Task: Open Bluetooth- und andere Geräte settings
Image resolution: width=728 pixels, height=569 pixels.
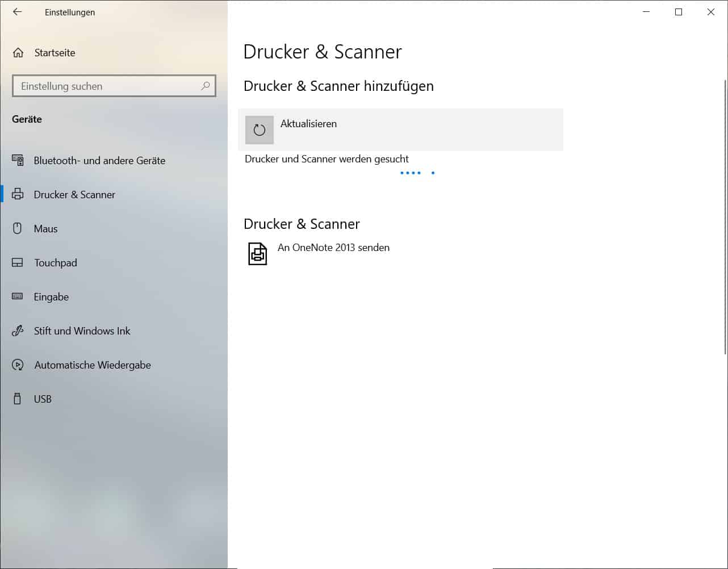Action: click(114, 160)
